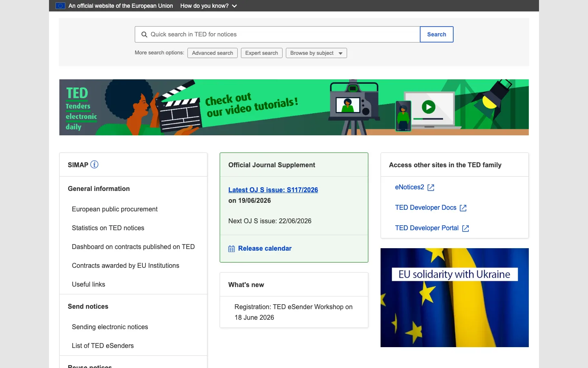Click the play button icon in banner
588x368 pixels.
428,107
